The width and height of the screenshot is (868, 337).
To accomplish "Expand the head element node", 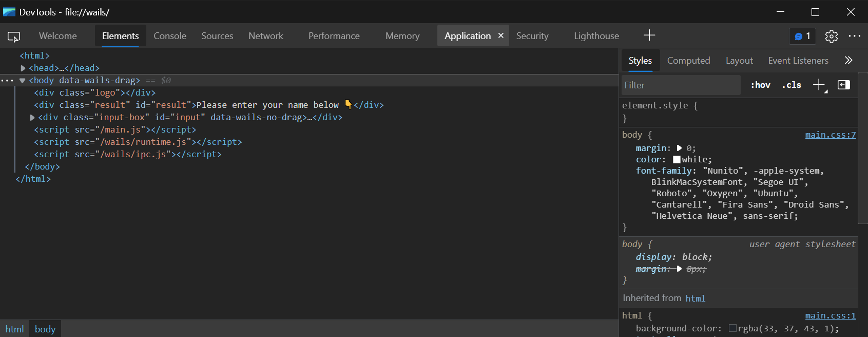I will (x=23, y=68).
